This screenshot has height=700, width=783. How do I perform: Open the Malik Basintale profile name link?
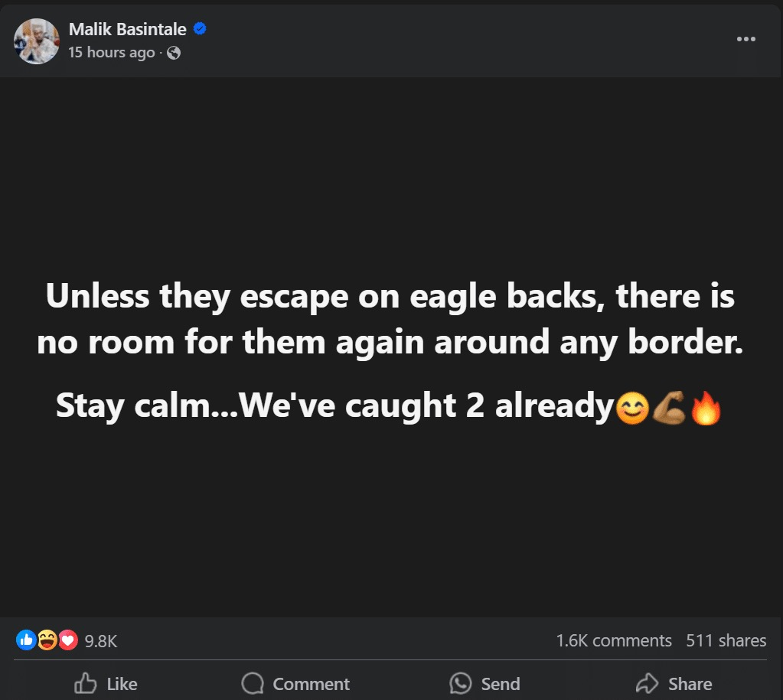(x=127, y=30)
